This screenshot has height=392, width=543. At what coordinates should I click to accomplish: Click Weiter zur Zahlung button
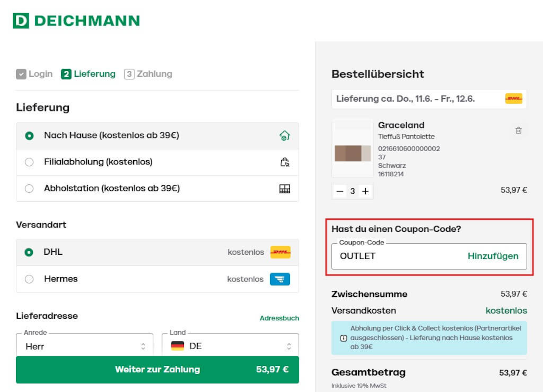[157, 370]
